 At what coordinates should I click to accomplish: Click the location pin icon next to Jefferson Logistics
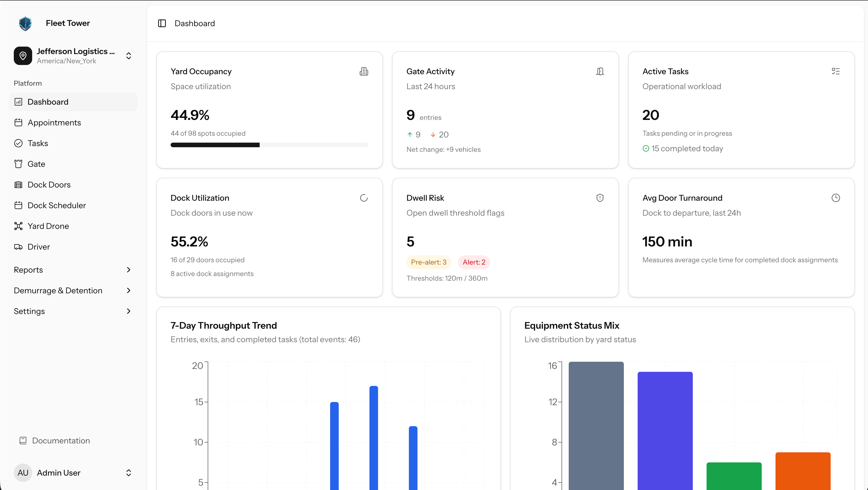[23, 56]
